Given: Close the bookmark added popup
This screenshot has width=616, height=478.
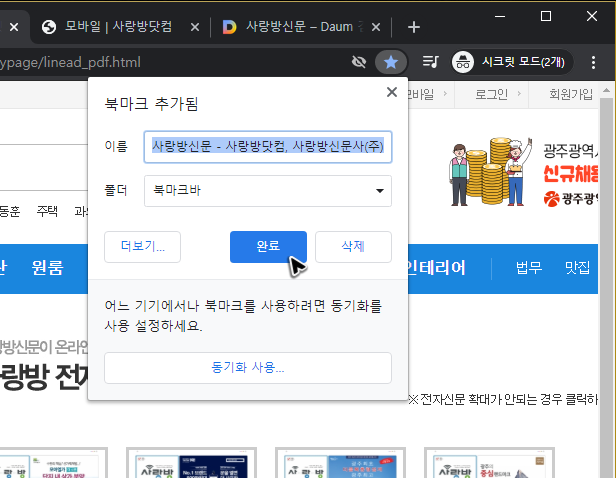Looking at the screenshot, I should point(392,92).
